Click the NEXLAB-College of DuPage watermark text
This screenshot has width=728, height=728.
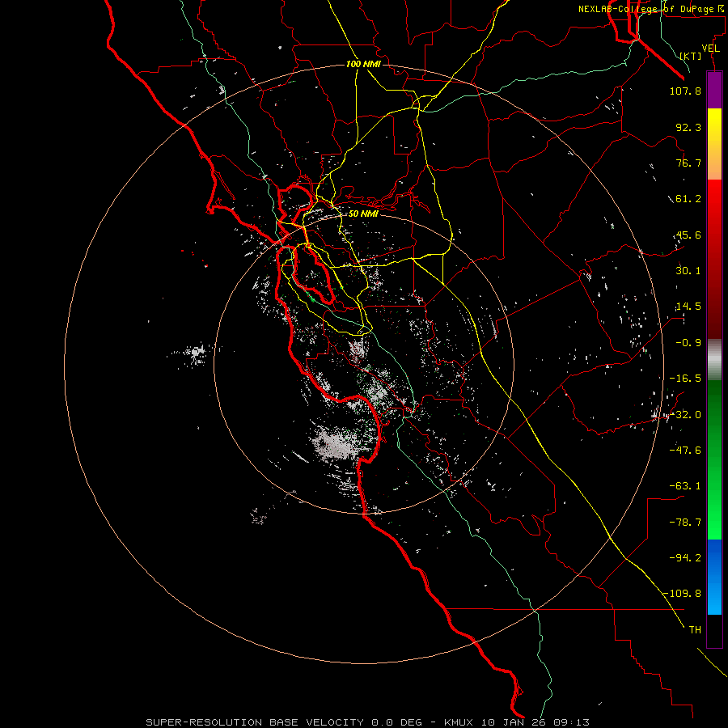pyautogui.click(x=650, y=9)
